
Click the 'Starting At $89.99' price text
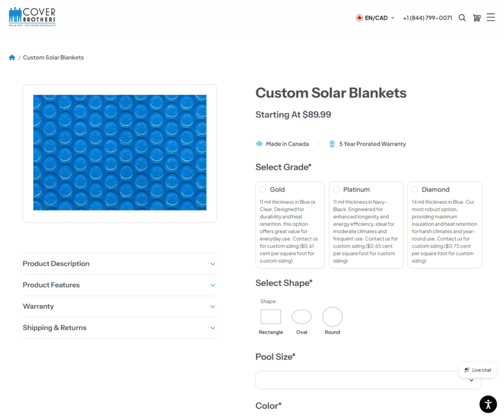tap(293, 115)
